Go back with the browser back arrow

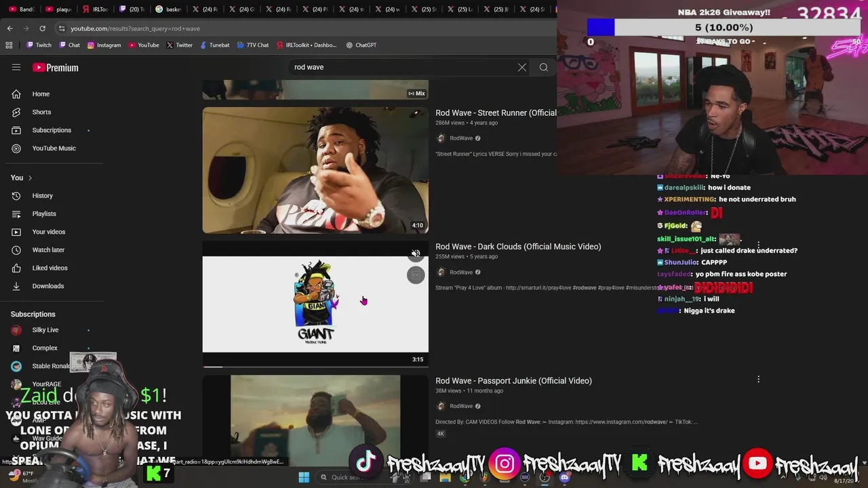pyautogui.click(x=9, y=28)
